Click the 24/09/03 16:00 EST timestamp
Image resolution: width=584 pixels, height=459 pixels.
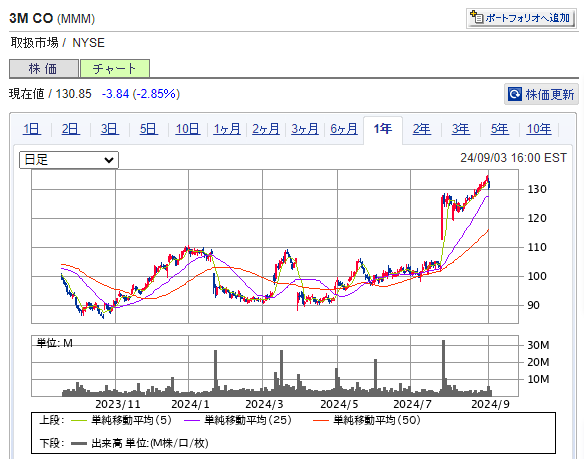513,158
